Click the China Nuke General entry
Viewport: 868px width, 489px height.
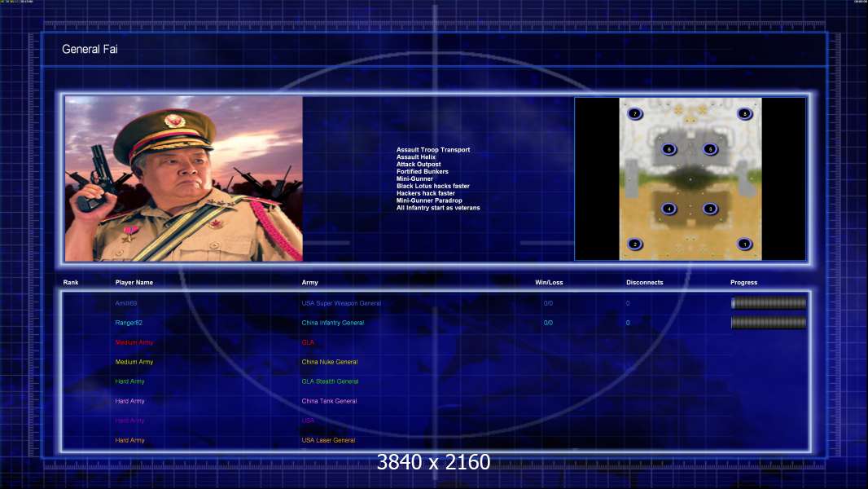pos(330,362)
